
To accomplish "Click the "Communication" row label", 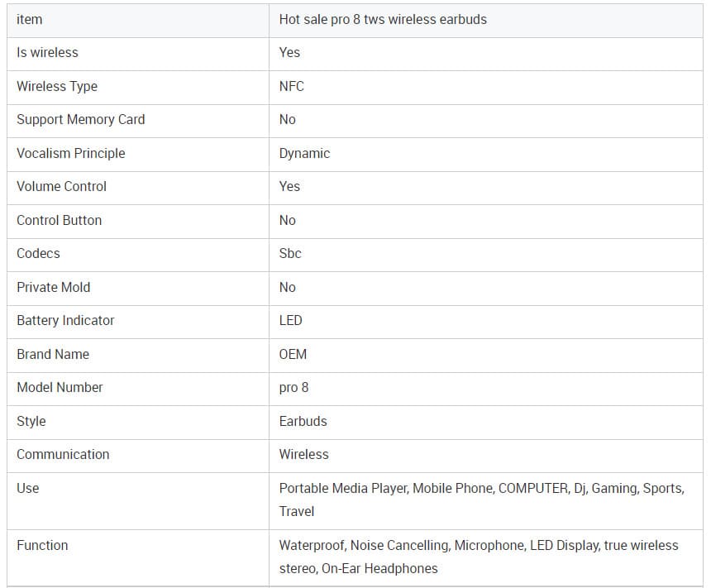I will coord(63,454).
